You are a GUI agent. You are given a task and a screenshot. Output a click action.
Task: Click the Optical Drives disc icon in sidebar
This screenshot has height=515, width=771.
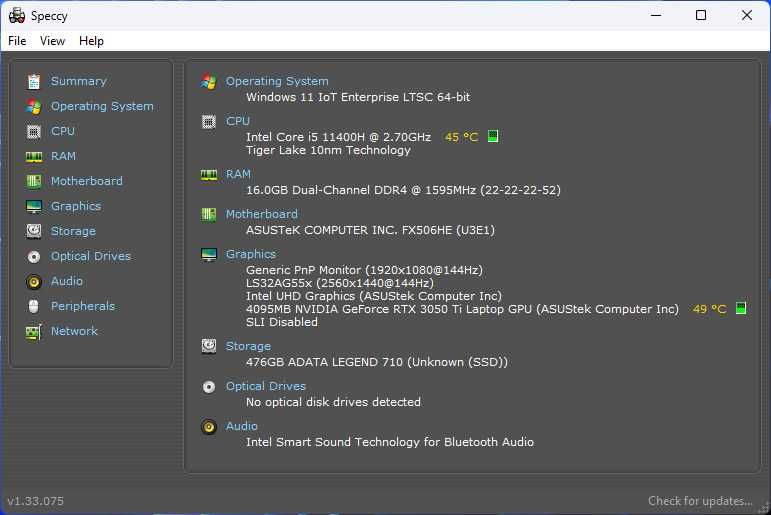pyautogui.click(x=34, y=256)
